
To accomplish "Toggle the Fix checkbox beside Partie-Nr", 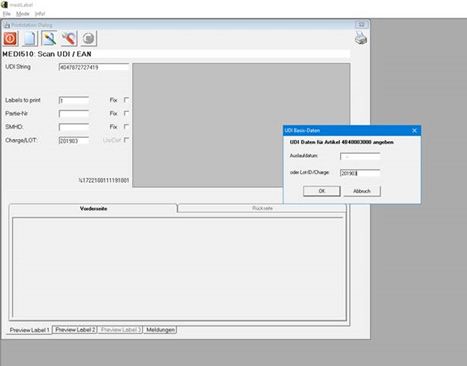I will [126, 113].
